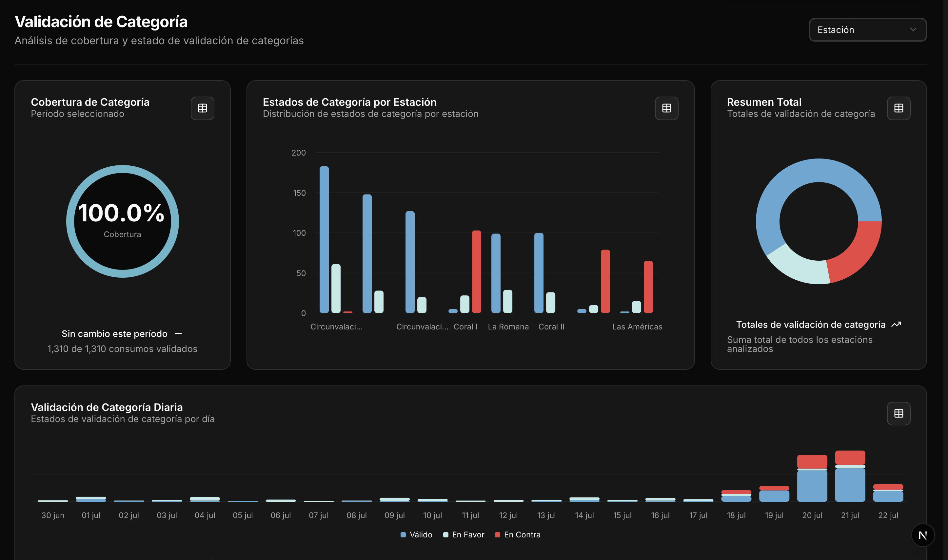Screen dimensions: 948x560
Task: Click the table icon on Resumen Total card
Action: pyautogui.click(x=899, y=108)
